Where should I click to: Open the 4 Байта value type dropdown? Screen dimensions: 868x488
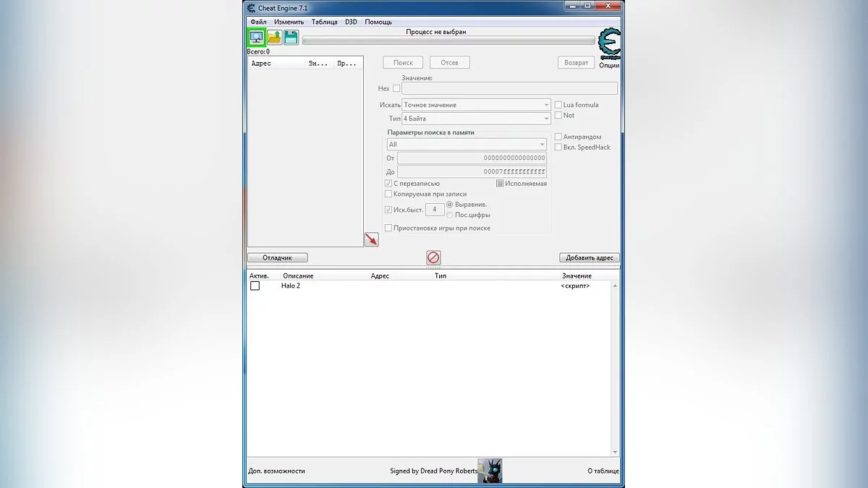click(x=476, y=119)
